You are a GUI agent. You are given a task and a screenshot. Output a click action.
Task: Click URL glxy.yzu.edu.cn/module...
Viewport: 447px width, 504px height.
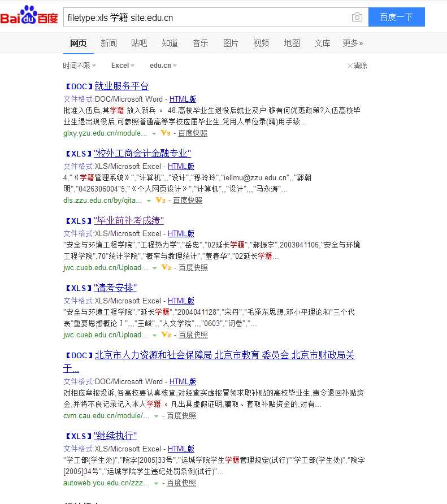[x=105, y=133]
